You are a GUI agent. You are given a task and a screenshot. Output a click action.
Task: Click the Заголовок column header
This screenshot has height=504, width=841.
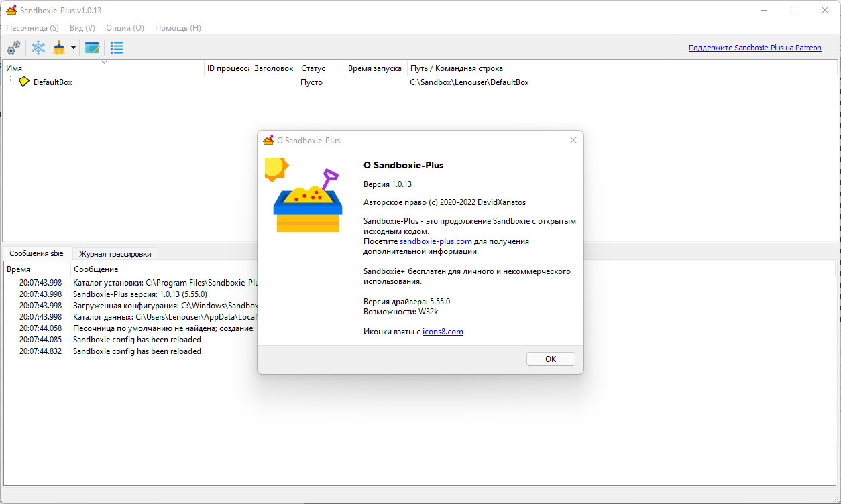click(274, 68)
